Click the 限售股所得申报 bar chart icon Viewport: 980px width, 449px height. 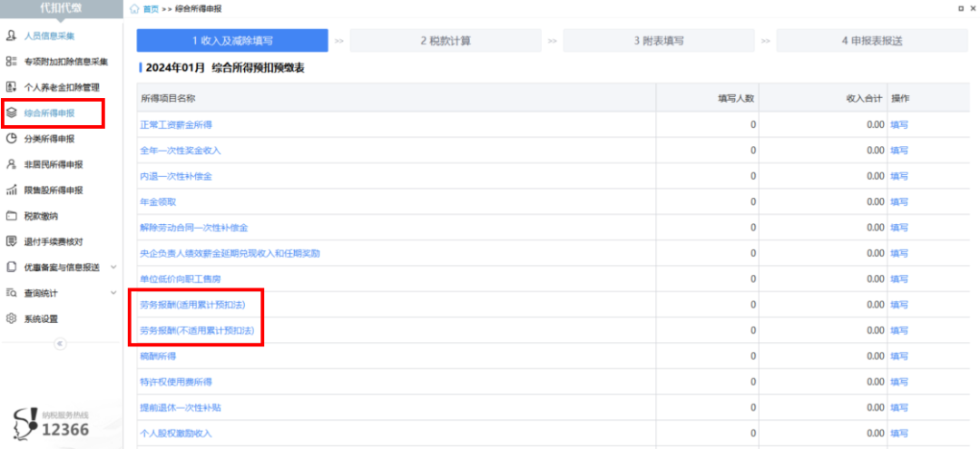pyautogui.click(x=12, y=190)
